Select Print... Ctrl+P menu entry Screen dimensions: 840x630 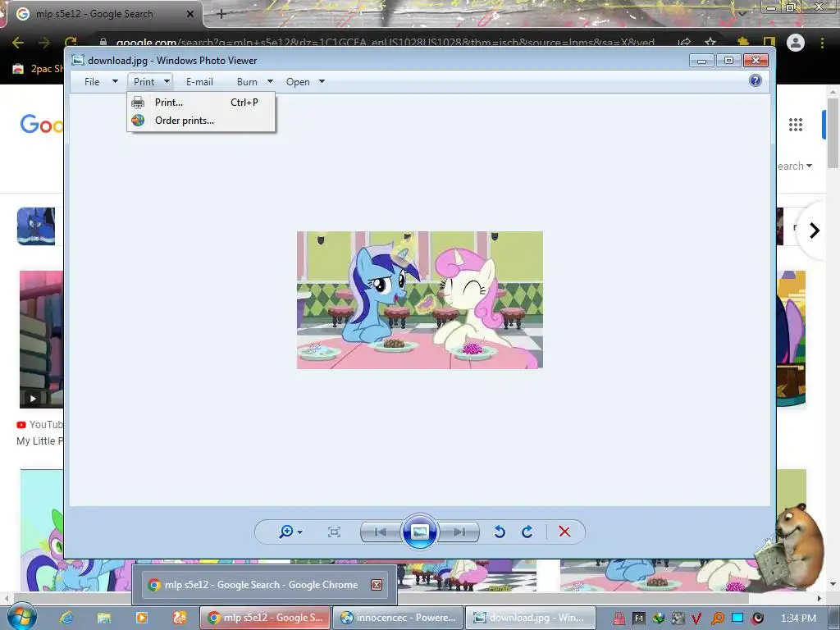tap(201, 103)
